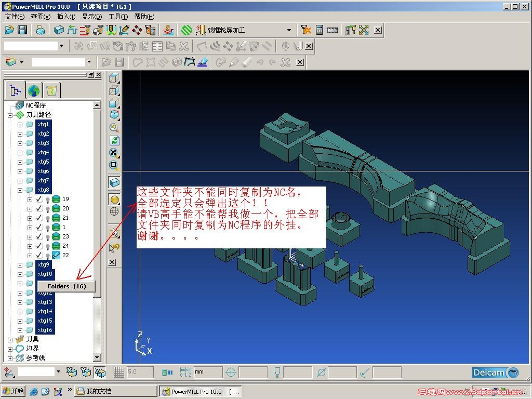The width and height of the screenshot is (532, 399).
Task: Open the 文件(F) menu
Action: tap(15, 17)
